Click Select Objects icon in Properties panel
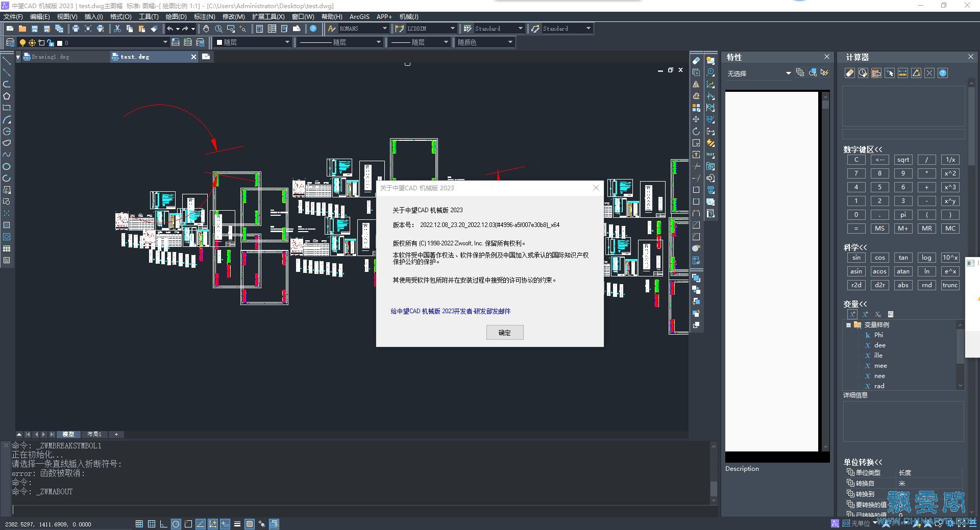 coord(813,73)
